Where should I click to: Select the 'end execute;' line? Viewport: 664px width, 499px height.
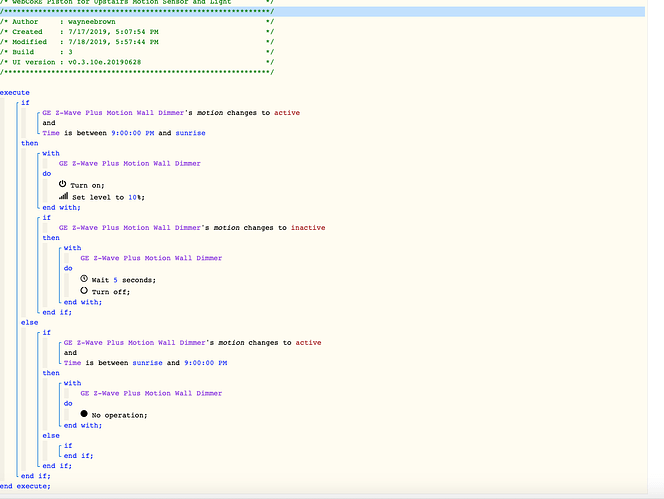25,486
